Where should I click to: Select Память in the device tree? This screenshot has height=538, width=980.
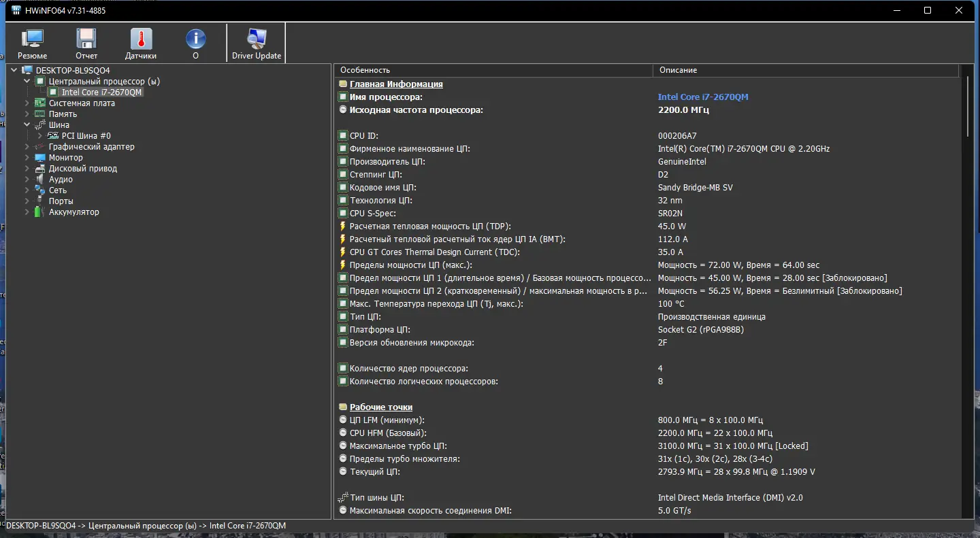[x=63, y=114]
